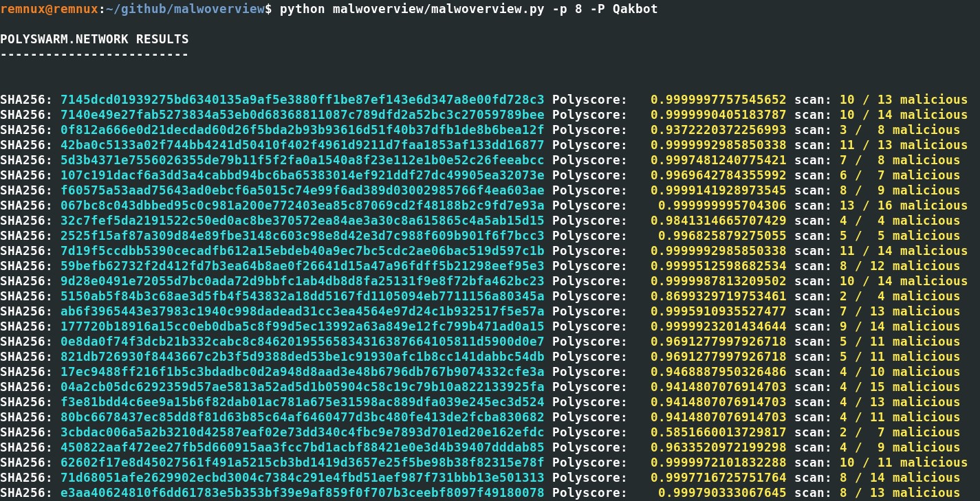Screen dimensions: 980x501
Task: Click Polyscore value 0.9633520972199298
Action: click(718, 447)
